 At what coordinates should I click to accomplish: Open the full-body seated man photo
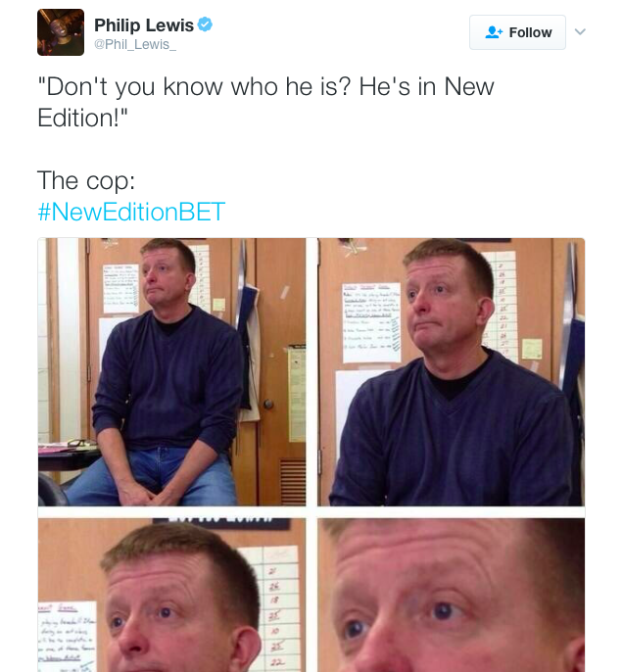(171, 372)
